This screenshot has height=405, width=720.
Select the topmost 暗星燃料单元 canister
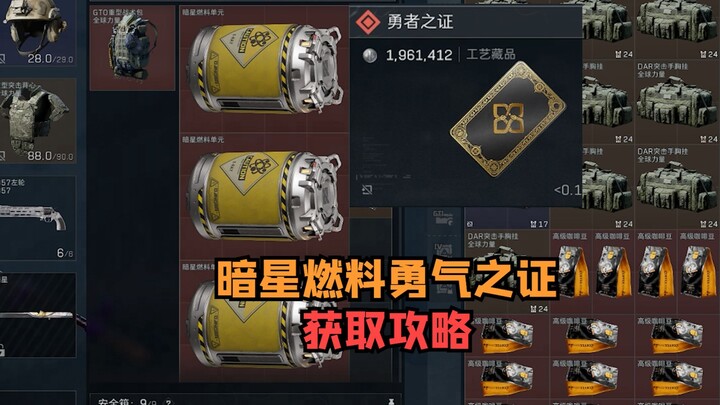pyautogui.click(x=264, y=69)
